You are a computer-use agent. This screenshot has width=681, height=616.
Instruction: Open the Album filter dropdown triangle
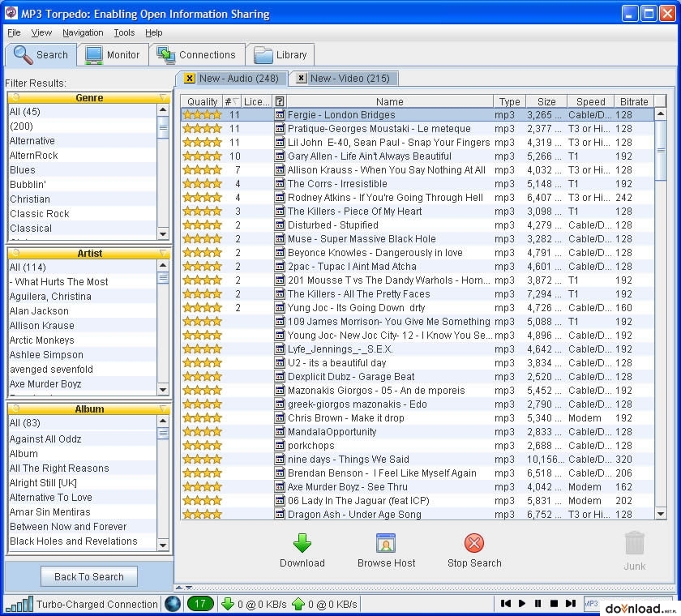[x=163, y=409]
